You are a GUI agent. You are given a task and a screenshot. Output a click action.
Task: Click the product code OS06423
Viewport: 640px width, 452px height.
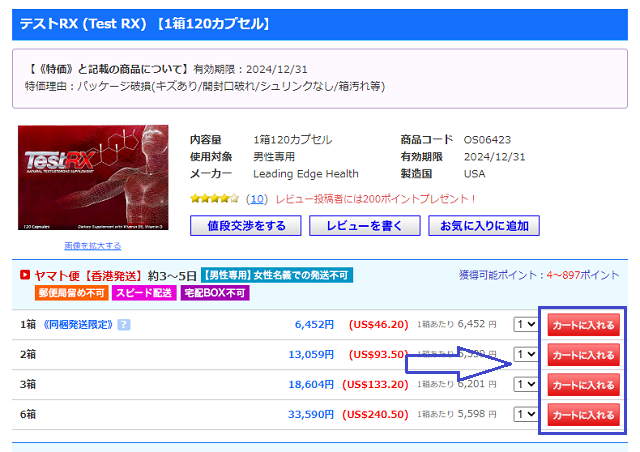click(487, 140)
